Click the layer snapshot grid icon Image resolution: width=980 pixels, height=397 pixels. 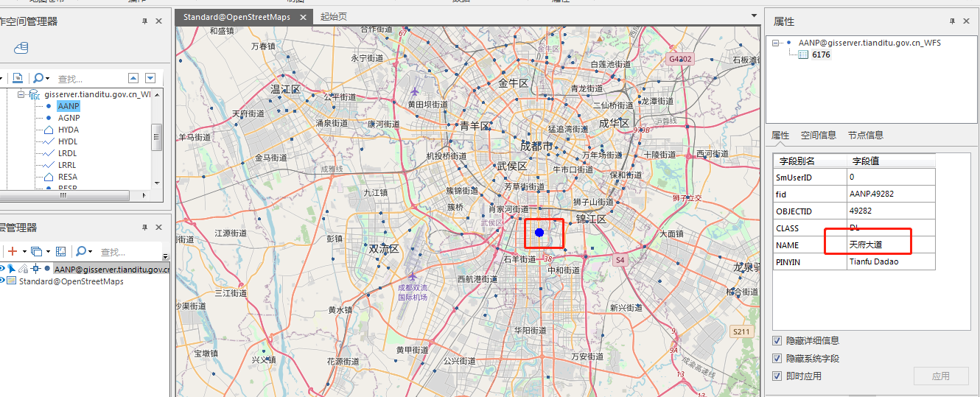point(61,251)
